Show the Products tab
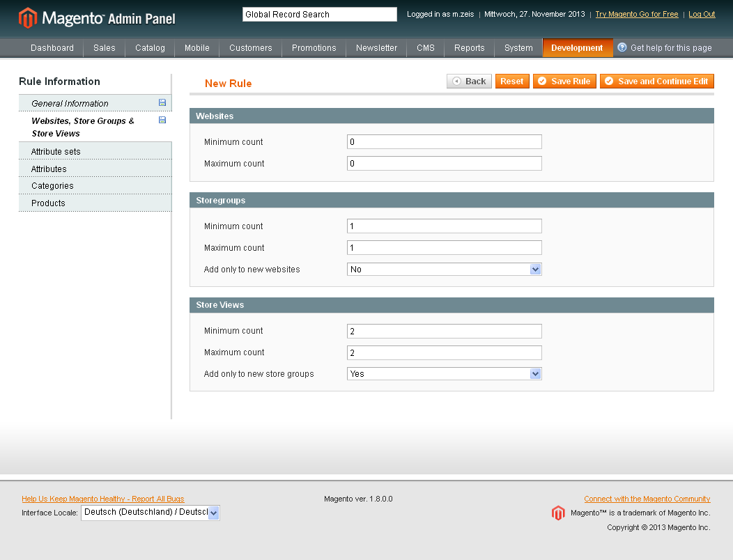This screenshot has height=560, width=733. pyautogui.click(x=95, y=203)
